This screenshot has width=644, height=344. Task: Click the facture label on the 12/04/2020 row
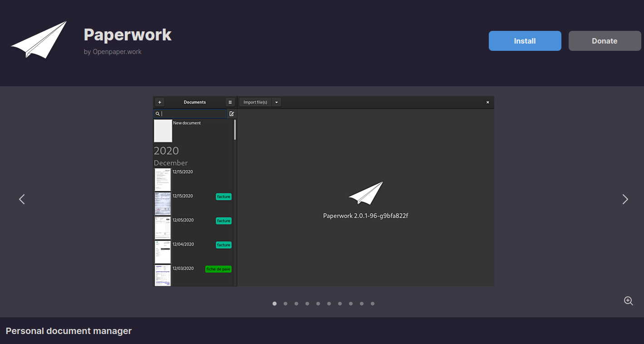(224, 245)
